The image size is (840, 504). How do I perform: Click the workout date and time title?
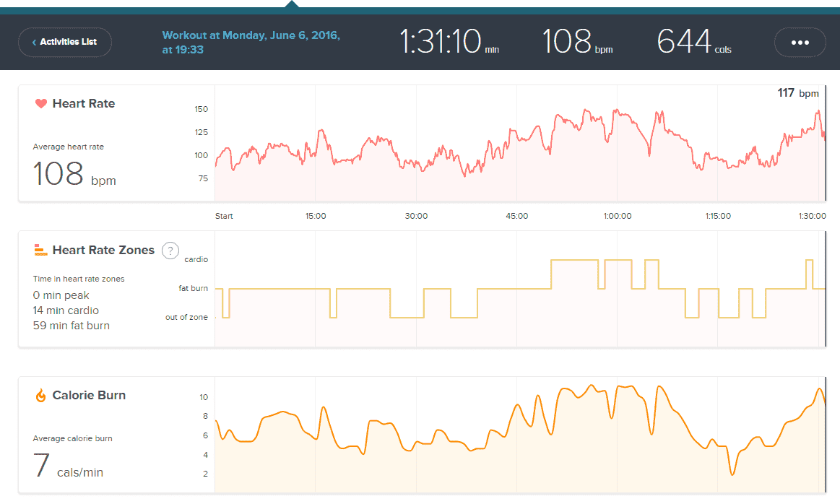[251, 42]
